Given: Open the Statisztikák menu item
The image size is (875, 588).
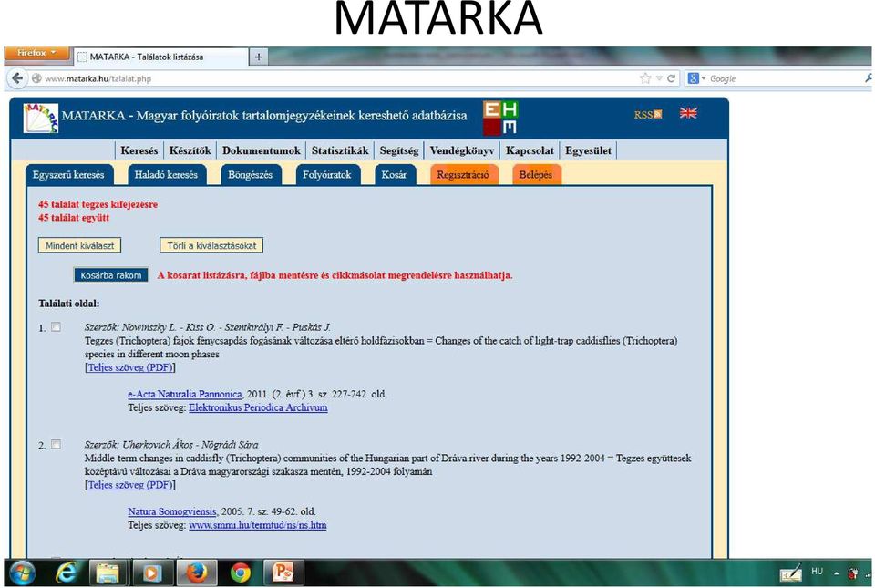Looking at the screenshot, I should tap(340, 150).
